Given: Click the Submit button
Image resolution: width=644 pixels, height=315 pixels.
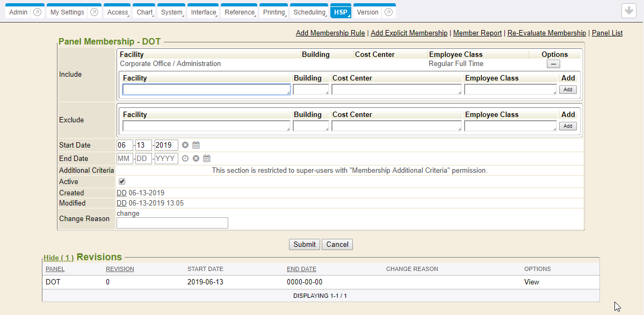Looking at the screenshot, I should (x=305, y=245).
